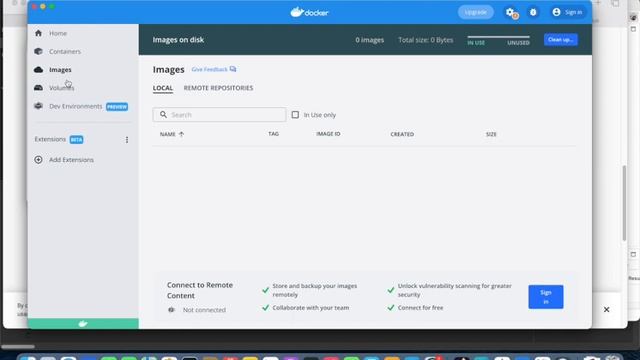Open the Give Feedback link
This screenshot has width=640, height=360.
pos(214,69)
